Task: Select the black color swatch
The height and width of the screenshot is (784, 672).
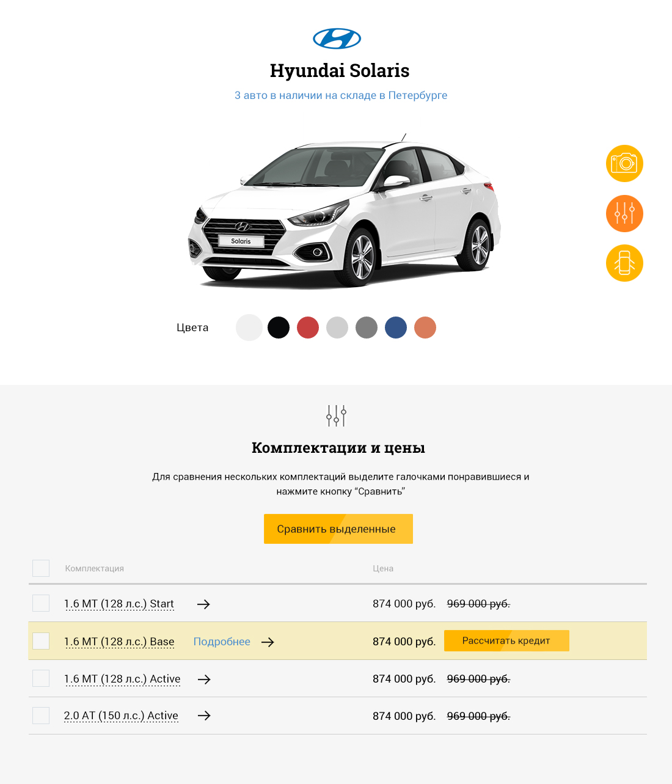Action: click(279, 328)
